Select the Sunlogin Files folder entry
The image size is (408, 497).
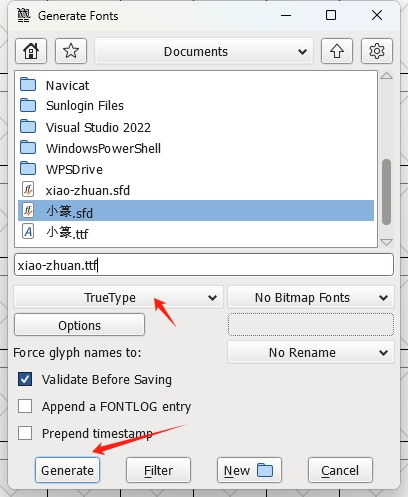(x=196, y=106)
